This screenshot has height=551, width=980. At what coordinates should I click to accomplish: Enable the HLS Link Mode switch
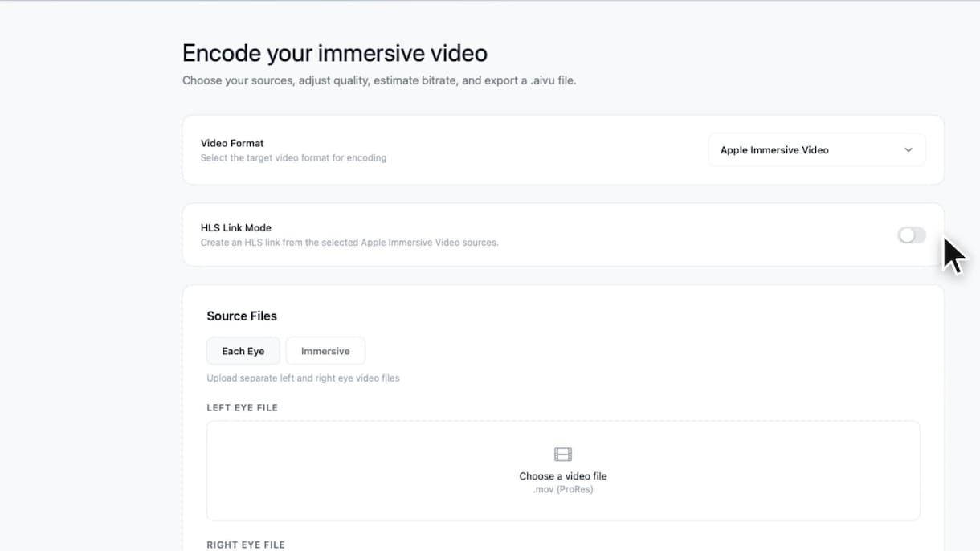point(912,235)
